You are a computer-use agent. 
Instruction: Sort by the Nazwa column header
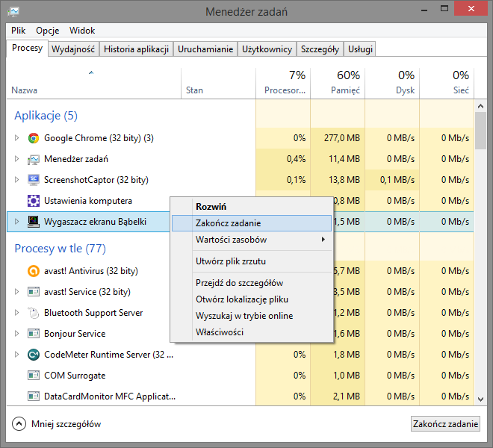[x=93, y=84]
